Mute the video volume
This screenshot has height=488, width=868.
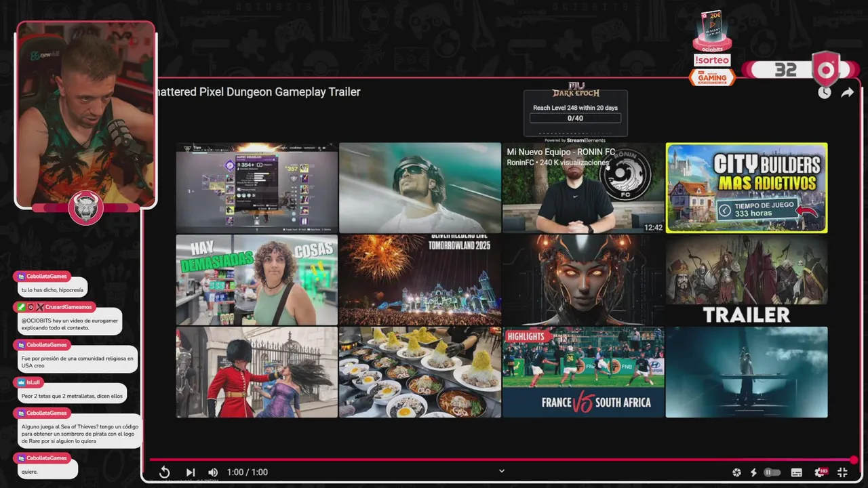(213, 472)
